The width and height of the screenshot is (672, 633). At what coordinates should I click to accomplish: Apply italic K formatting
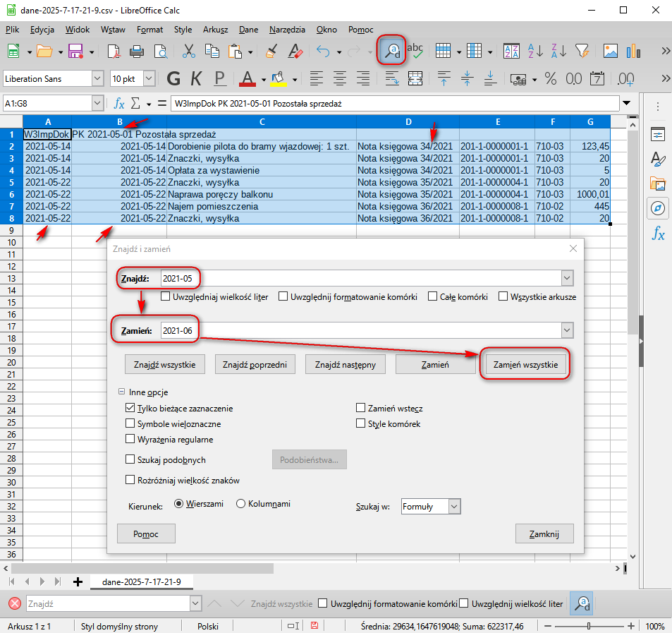[196, 79]
